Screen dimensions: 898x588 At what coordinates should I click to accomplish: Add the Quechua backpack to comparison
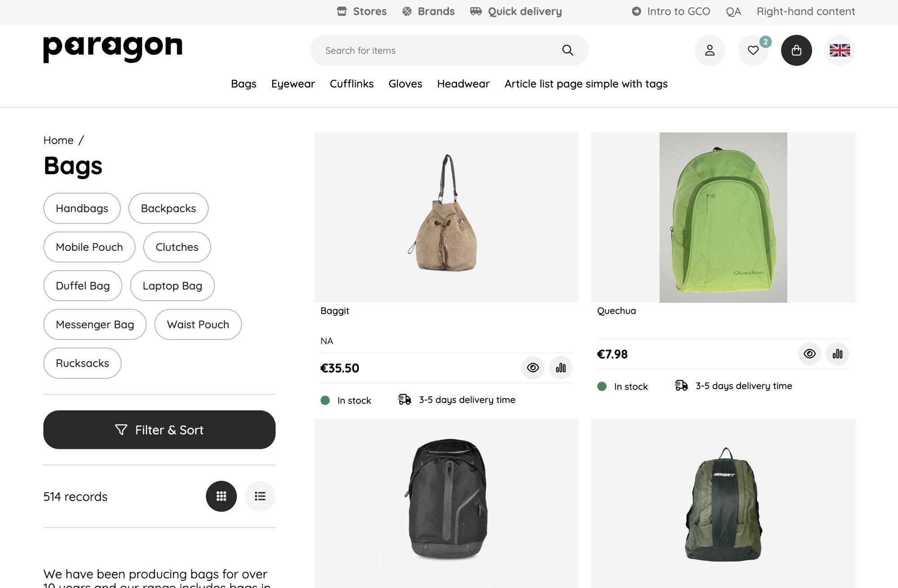pos(837,354)
